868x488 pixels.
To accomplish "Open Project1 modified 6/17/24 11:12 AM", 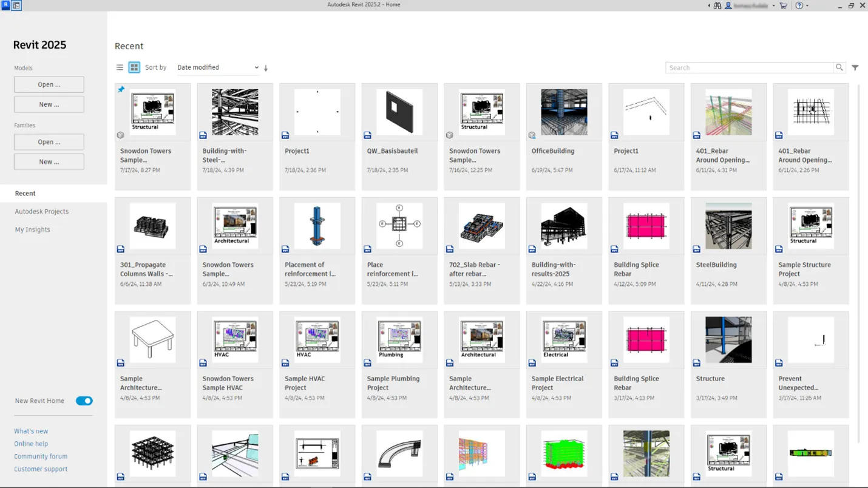I will [646, 112].
